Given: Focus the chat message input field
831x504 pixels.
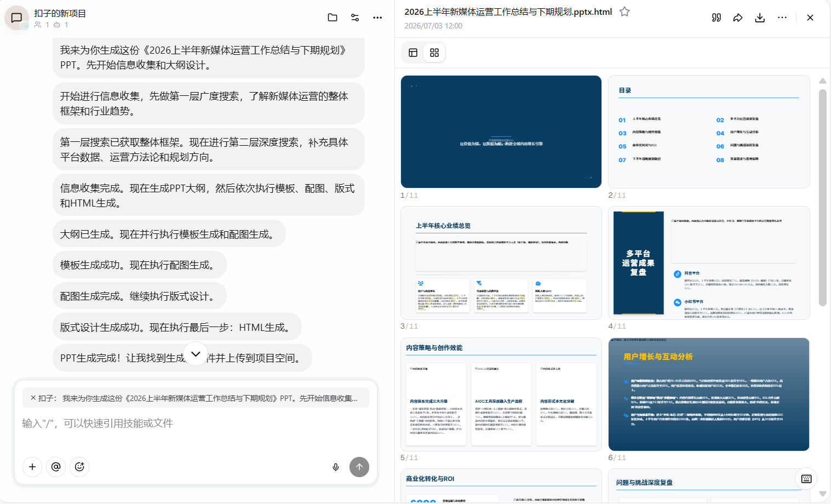Looking at the screenshot, I should [x=196, y=423].
